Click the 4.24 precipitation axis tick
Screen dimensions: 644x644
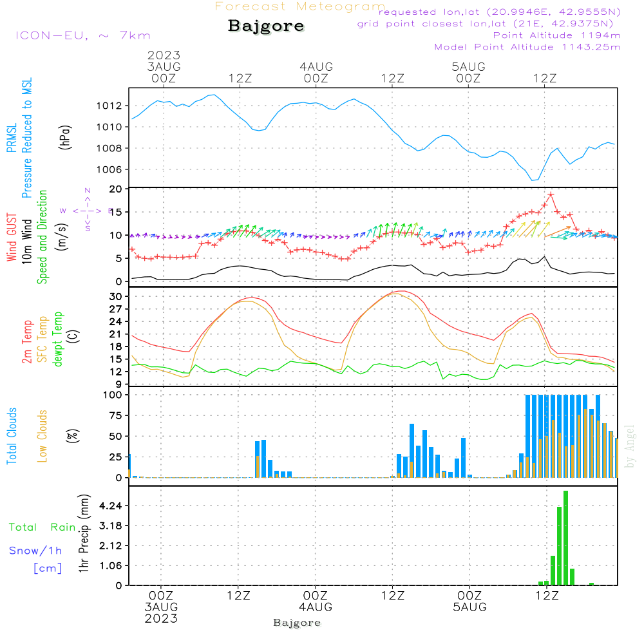111,506
